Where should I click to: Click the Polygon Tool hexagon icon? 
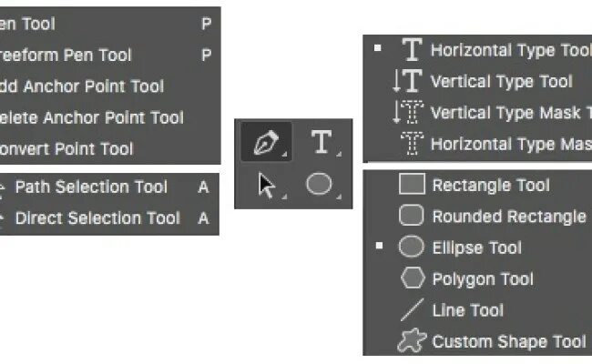pyautogui.click(x=412, y=278)
